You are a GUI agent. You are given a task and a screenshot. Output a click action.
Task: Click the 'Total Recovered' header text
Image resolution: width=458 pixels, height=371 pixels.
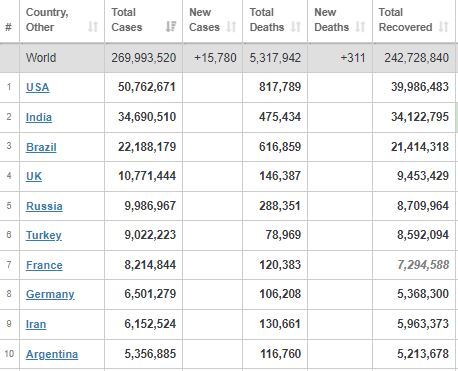pyautogui.click(x=406, y=20)
